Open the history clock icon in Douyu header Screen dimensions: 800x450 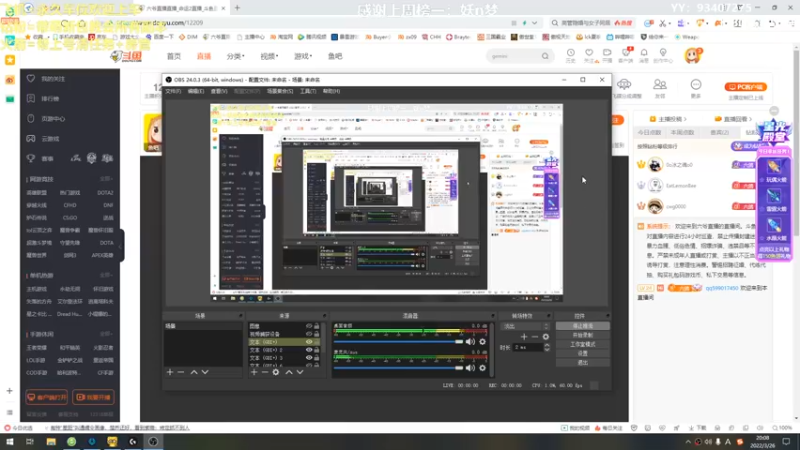tap(570, 53)
